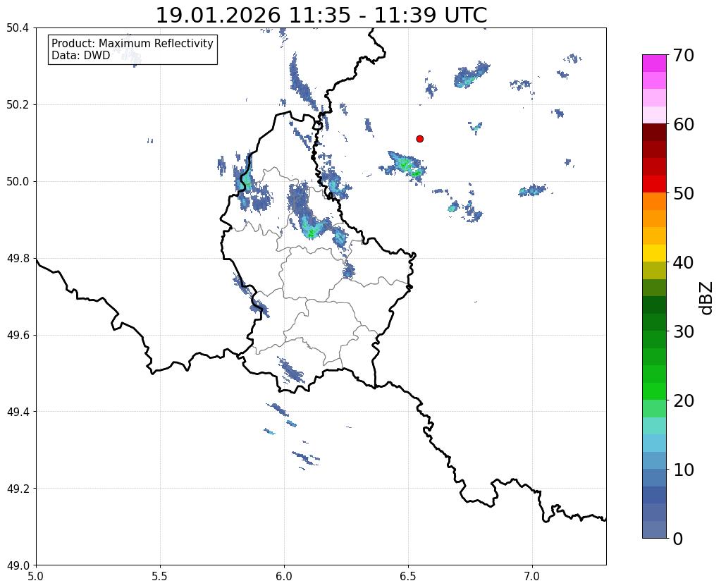Select the magenta top colorbar swatch
721x588 pixels.
point(654,63)
